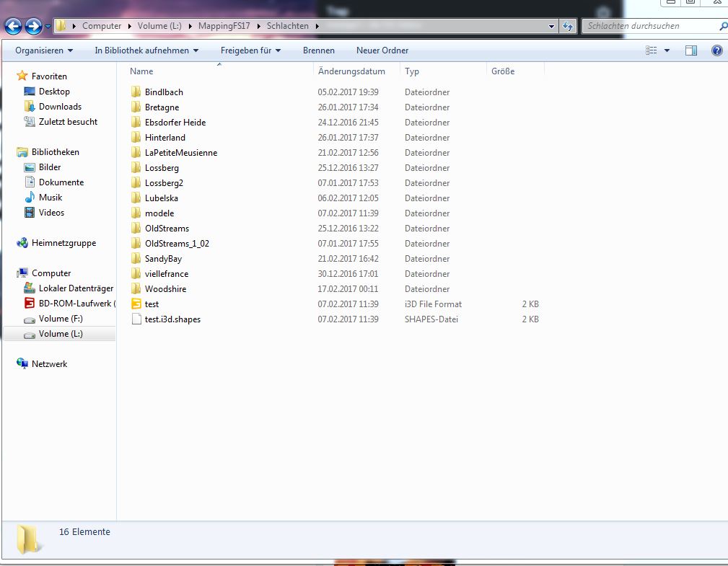This screenshot has width=728, height=566.
Task: Click the Back navigation arrow button
Action: [13, 27]
